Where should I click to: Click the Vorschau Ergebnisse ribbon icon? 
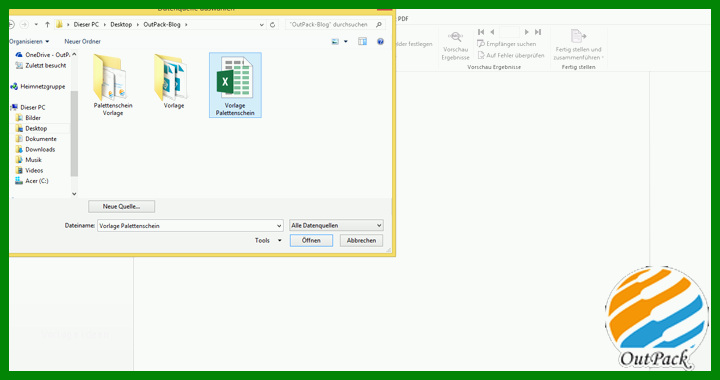(x=455, y=37)
